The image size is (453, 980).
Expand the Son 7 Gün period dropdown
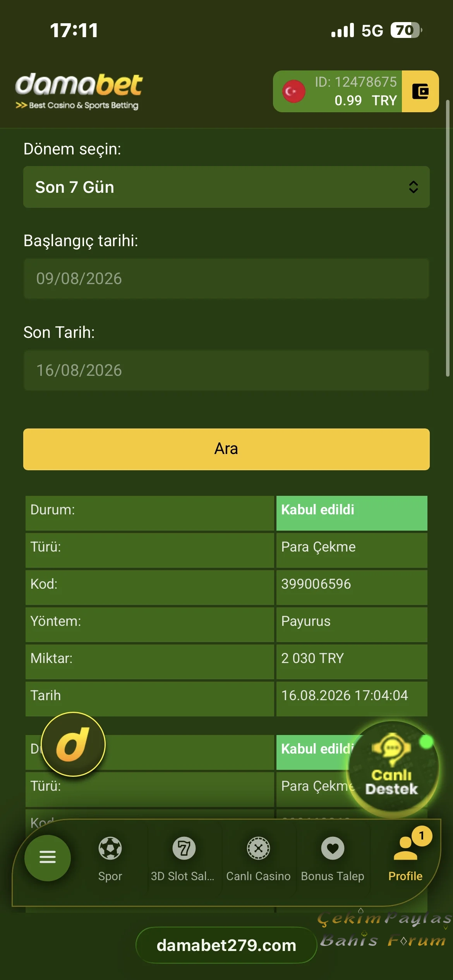pyautogui.click(x=226, y=187)
